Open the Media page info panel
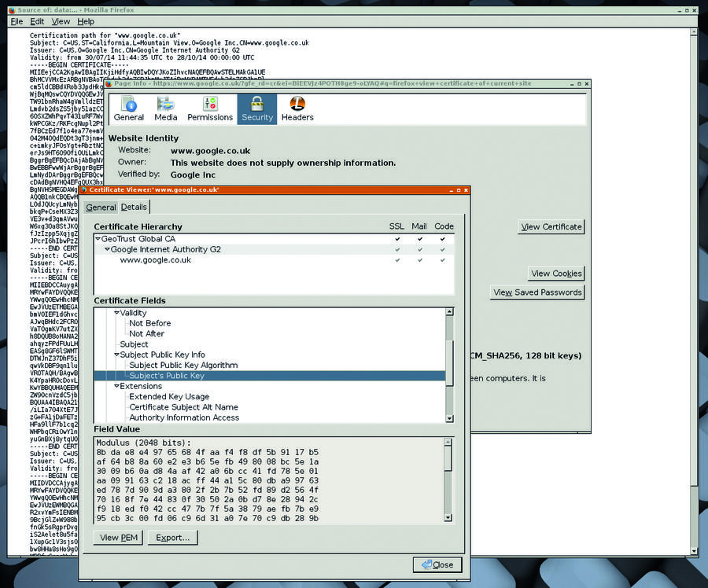This screenshot has height=588, width=708. coord(166,109)
